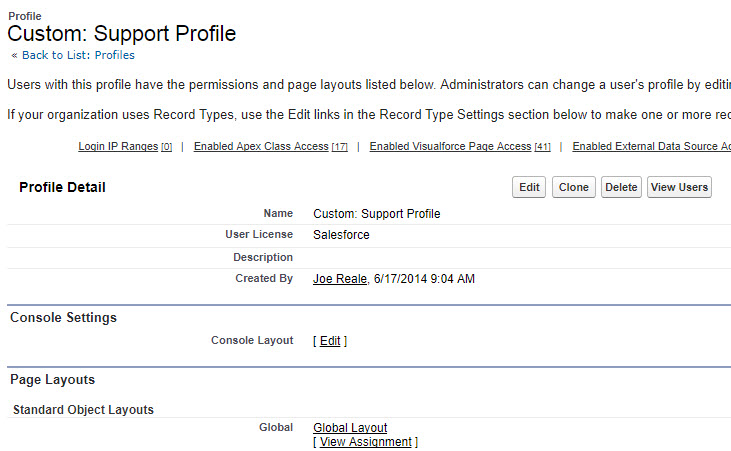Image resolution: width=731 pixels, height=451 pixels.
Task: Go back to the Profiles list
Action: (78, 55)
